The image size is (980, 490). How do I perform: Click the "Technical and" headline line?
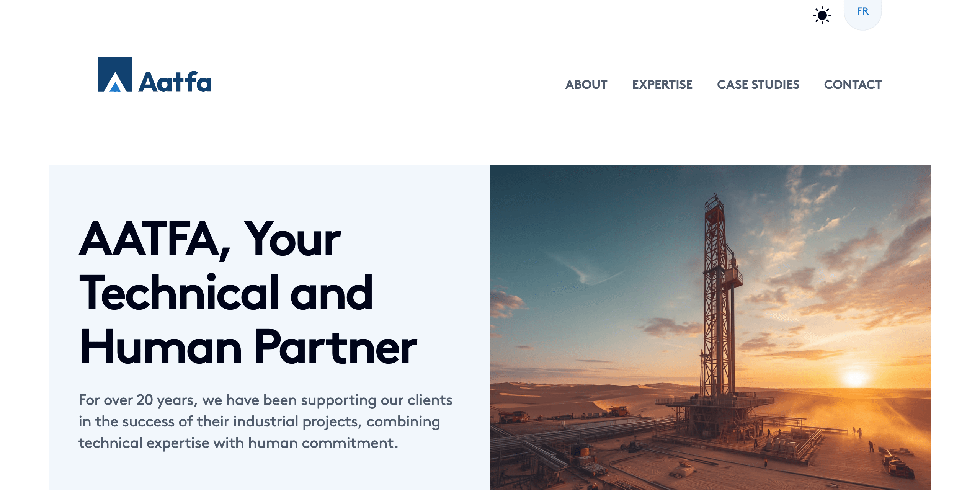click(x=226, y=293)
